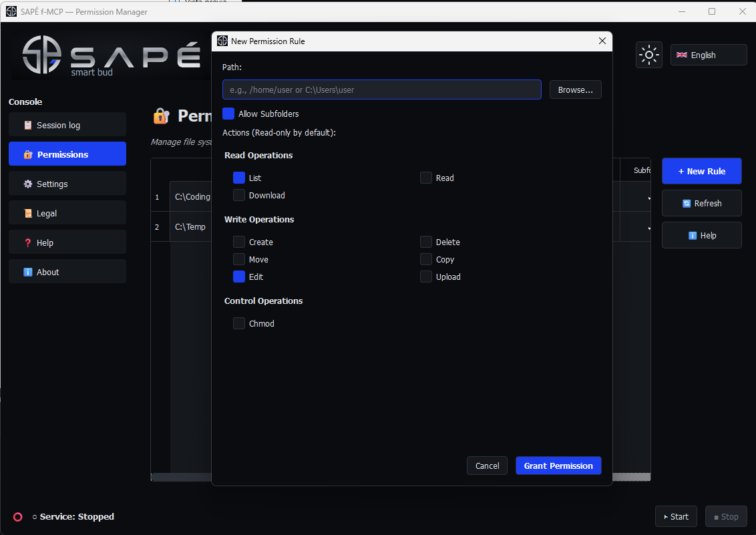Open the Help page in sidebar
The height and width of the screenshot is (535, 756).
pyautogui.click(x=67, y=242)
